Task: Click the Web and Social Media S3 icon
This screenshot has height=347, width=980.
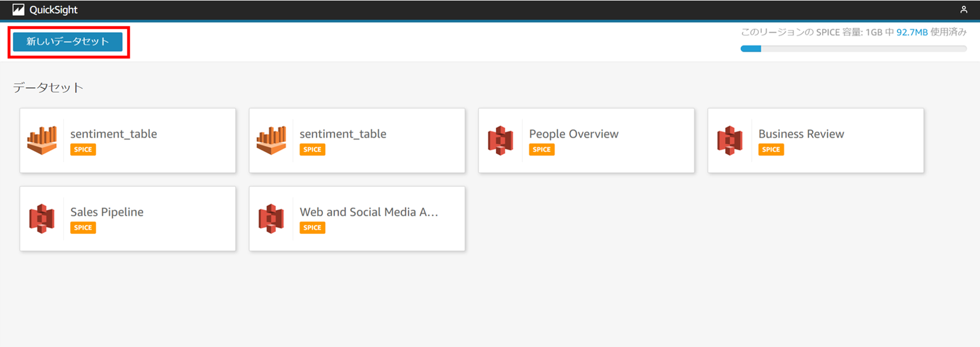Action: click(271, 218)
